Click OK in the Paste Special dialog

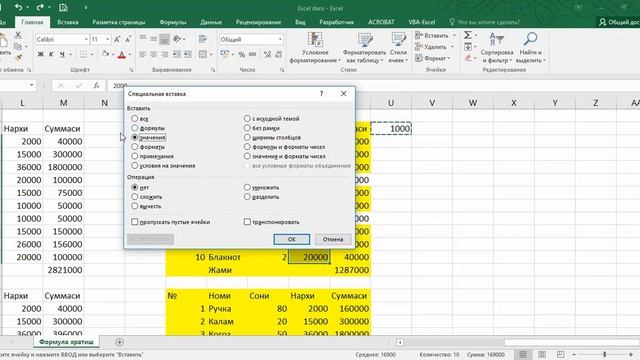[x=291, y=239]
